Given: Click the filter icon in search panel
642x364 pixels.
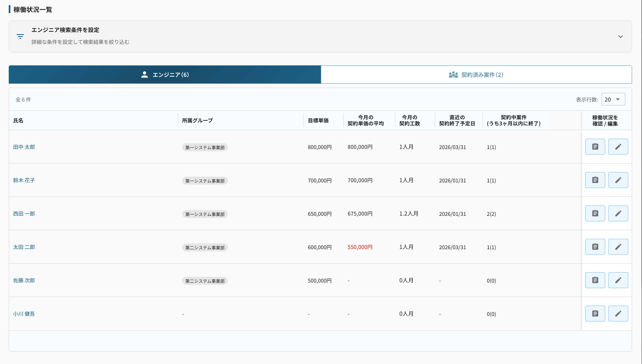Looking at the screenshot, I should pyautogui.click(x=20, y=37).
